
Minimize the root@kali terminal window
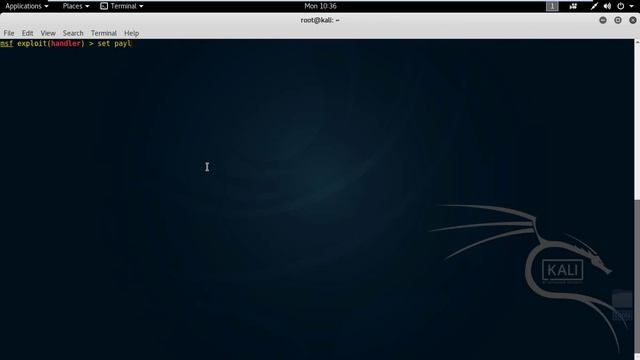pos(603,20)
